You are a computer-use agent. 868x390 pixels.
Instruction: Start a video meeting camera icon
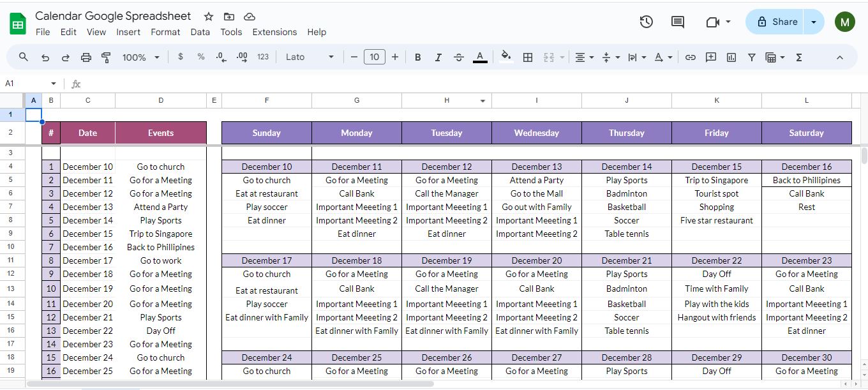coord(713,22)
